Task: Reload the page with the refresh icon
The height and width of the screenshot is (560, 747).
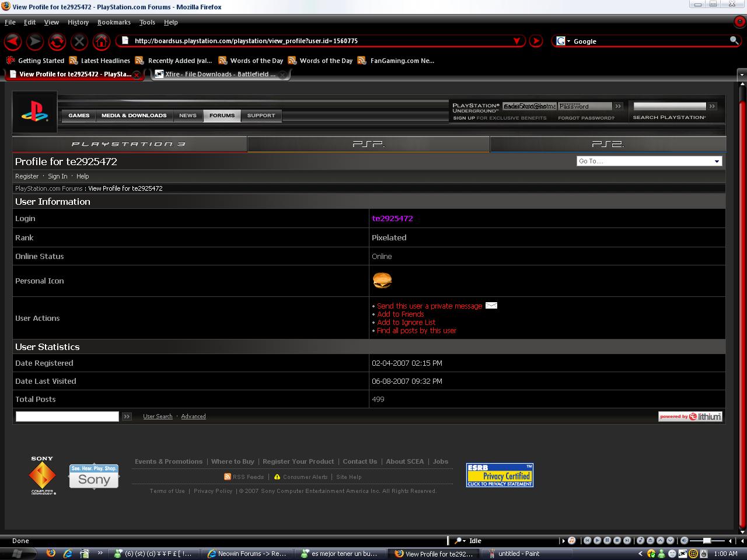Action: click(57, 41)
